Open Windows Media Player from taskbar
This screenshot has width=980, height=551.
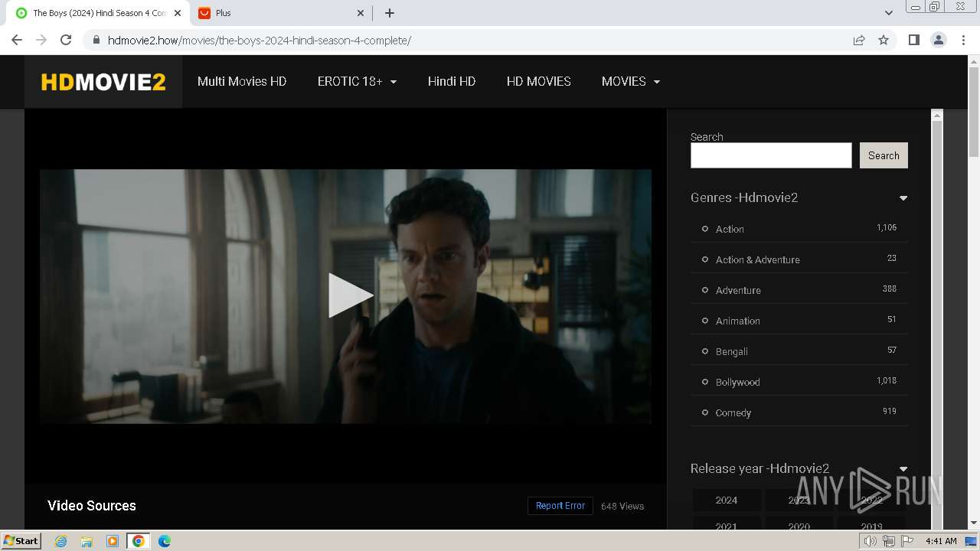(x=113, y=541)
